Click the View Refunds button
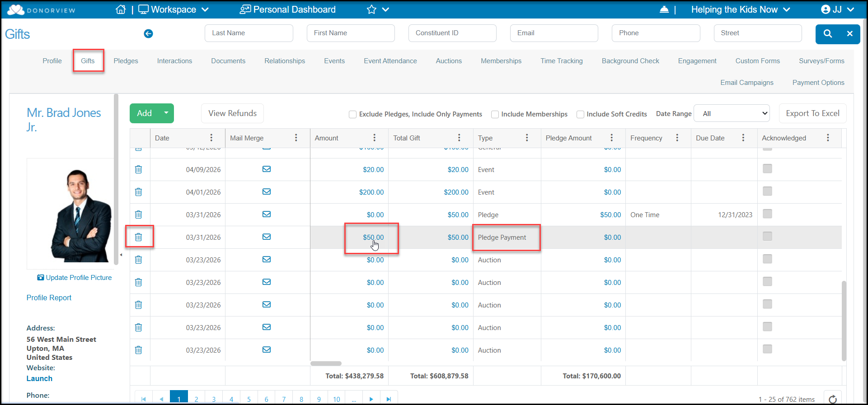 (x=232, y=113)
